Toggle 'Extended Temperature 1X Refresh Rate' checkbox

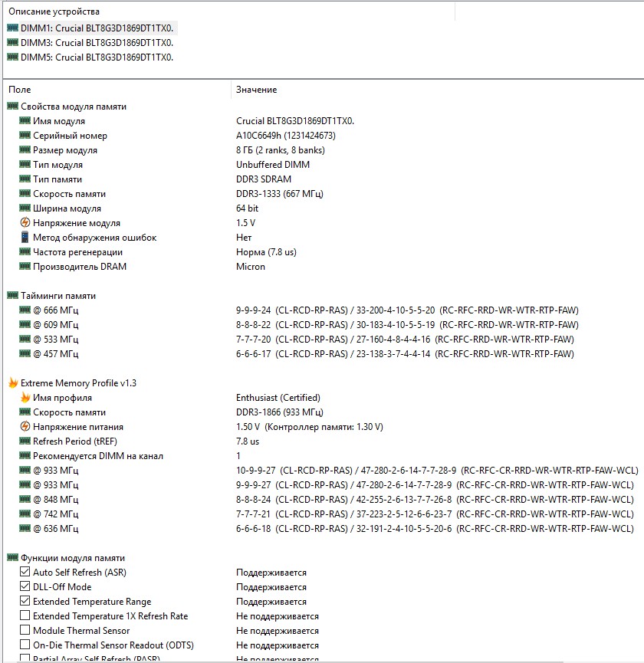(x=25, y=615)
